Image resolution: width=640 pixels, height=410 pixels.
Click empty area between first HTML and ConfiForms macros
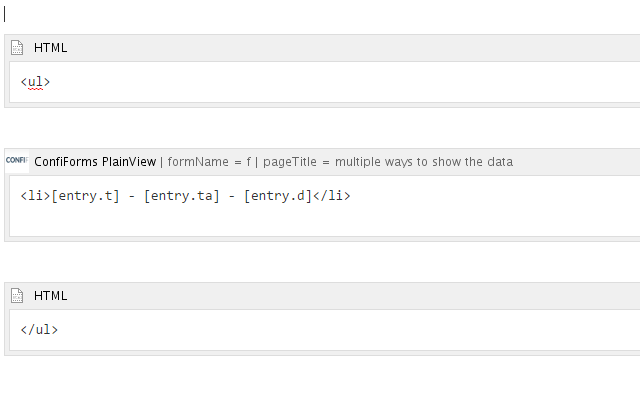coord(320,128)
